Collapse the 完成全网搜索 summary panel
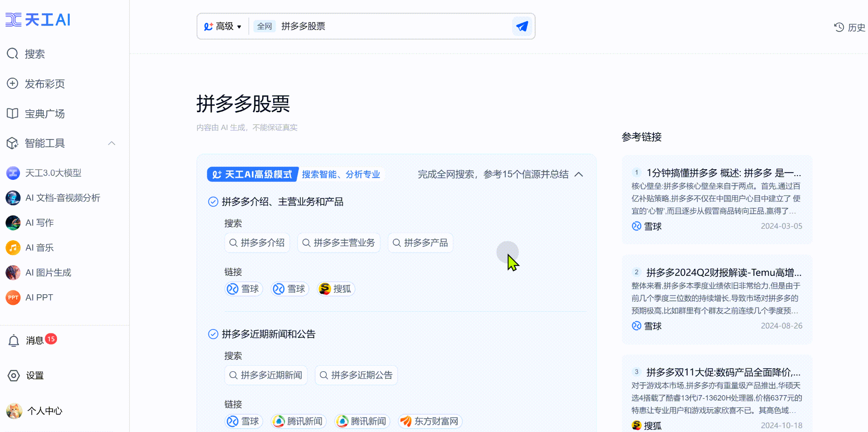868x432 pixels. coord(579,174)
